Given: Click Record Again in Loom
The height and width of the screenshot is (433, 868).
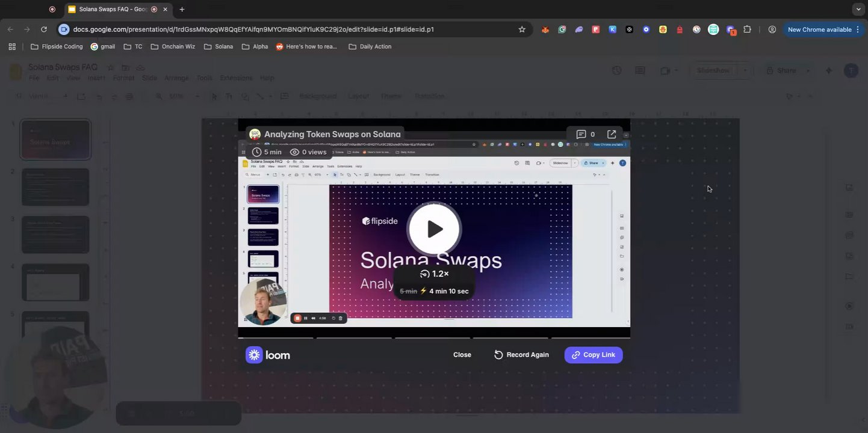Looking at the screenshot, I should pos(521,355).
